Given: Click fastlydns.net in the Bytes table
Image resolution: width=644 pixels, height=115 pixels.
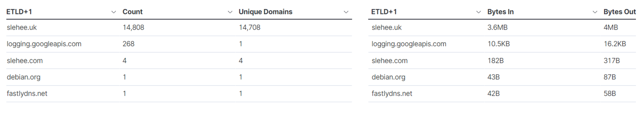Looking at the screenshot, I should (392, 94).
